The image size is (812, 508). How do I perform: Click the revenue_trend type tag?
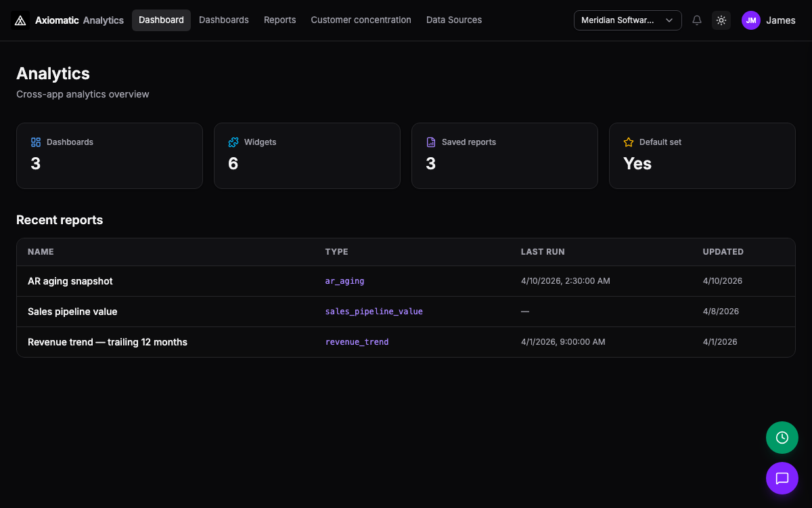(x=357, y=342)
